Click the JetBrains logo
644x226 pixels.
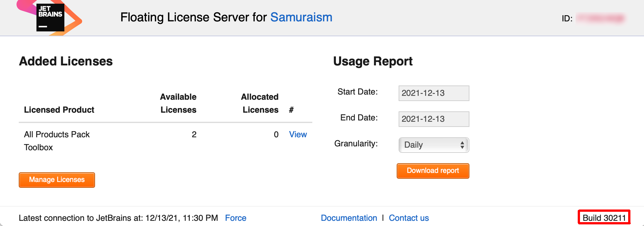click(x=49, y=17)
